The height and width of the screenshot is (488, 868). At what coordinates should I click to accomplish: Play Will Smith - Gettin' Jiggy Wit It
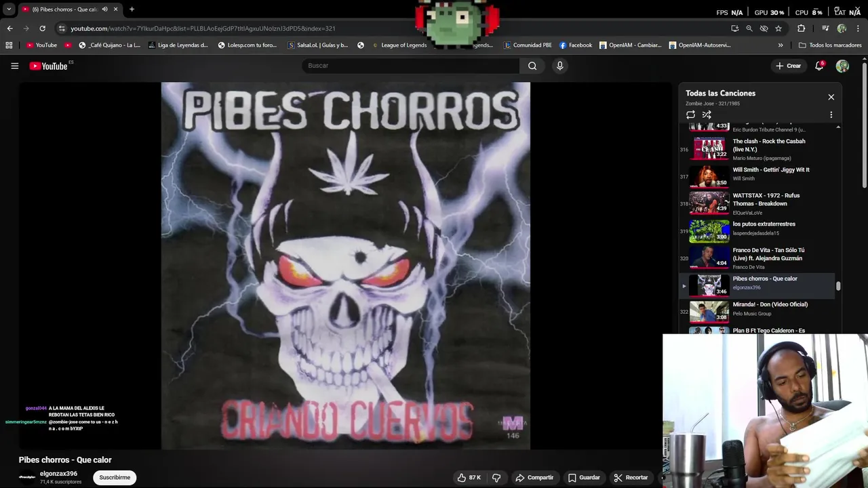771,170
